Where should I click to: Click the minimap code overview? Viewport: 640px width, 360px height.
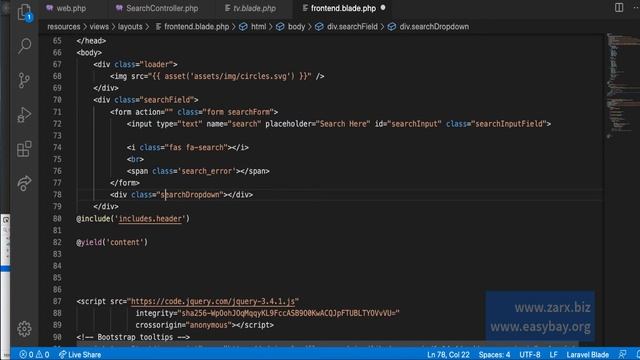[622, 86]
